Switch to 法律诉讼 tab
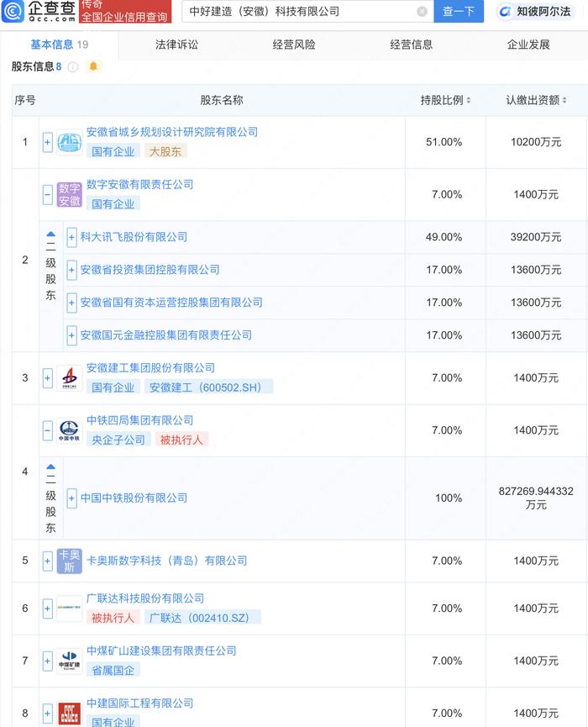 (x=176, y=45)
